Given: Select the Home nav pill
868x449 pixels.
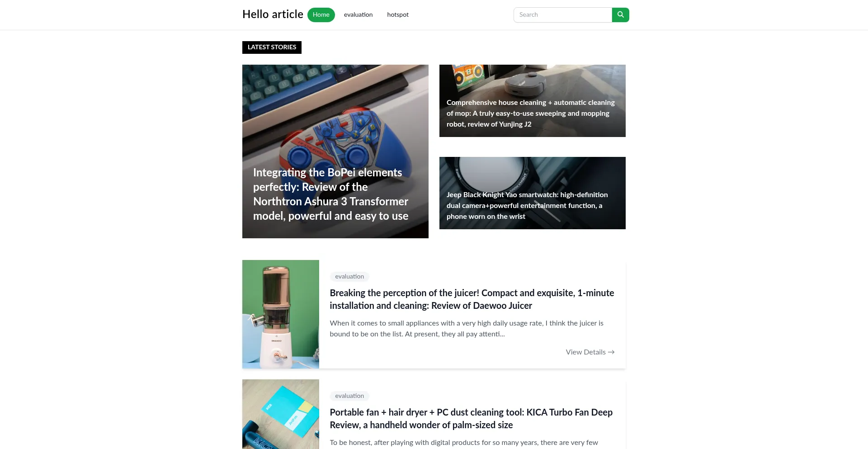Looking at the screenshot, I should tap(321, 15).
